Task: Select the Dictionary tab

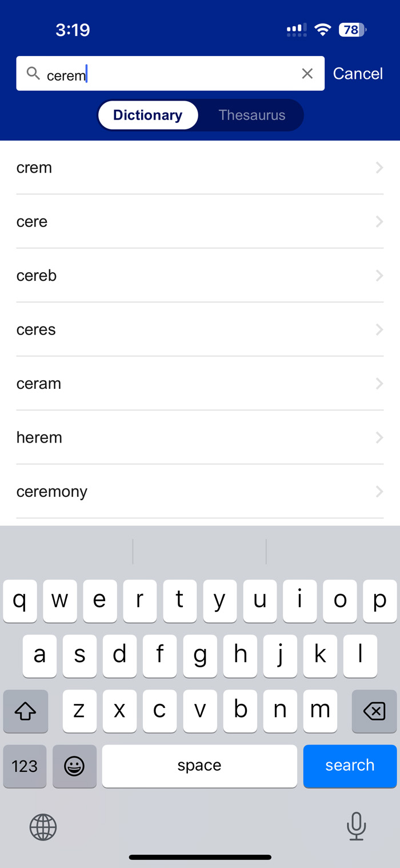Action: tap(147, 115)
